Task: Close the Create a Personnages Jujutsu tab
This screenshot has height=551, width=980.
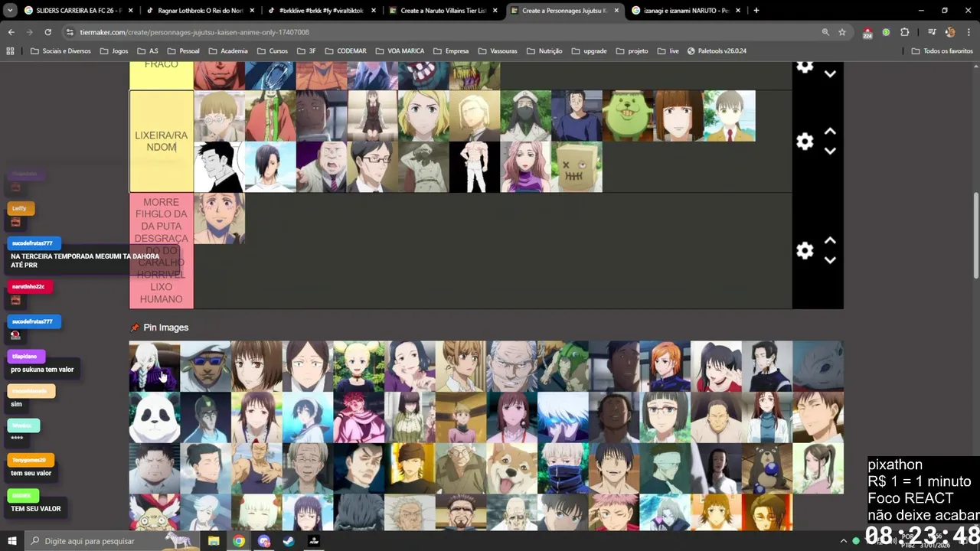Action: 616,11
